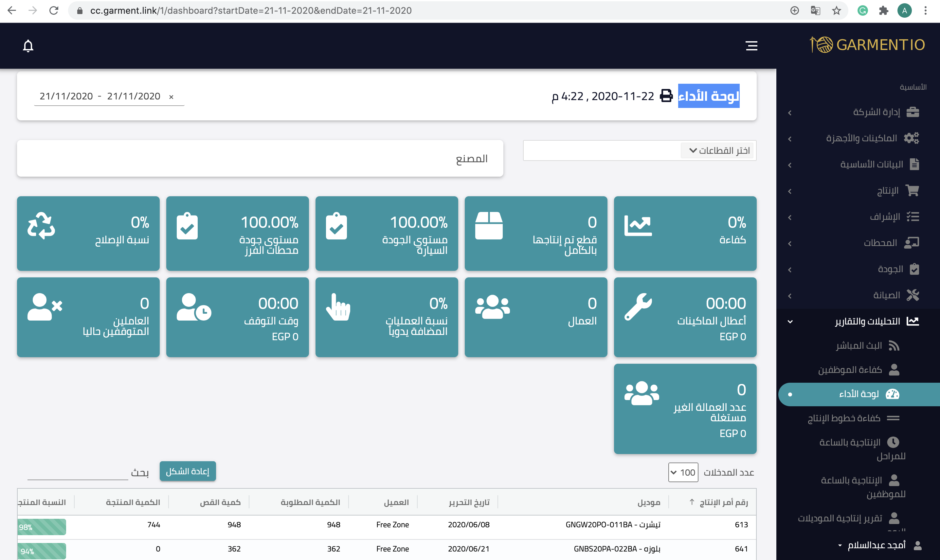This screenshot has width=940, height=560.
Task: Click the tools icon for الصيانة
Action: pos(913,295)
